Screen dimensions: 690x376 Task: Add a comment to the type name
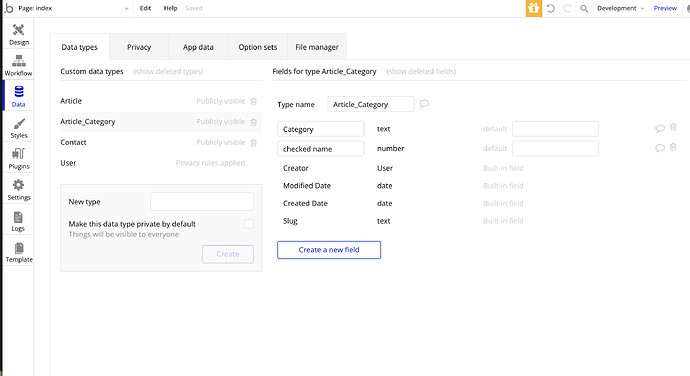point(424,104)
